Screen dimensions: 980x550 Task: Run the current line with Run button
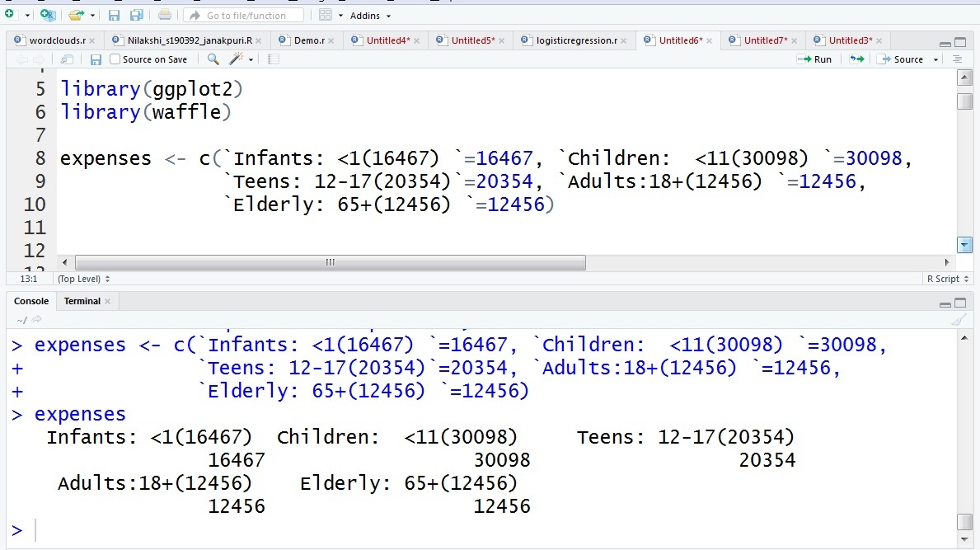[x=814, y=59]
